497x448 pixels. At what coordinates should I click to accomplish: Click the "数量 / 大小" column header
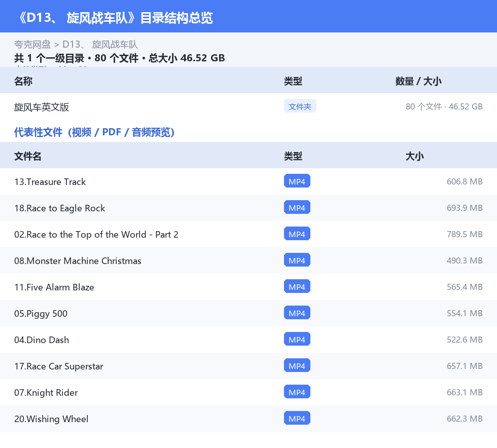418,81
